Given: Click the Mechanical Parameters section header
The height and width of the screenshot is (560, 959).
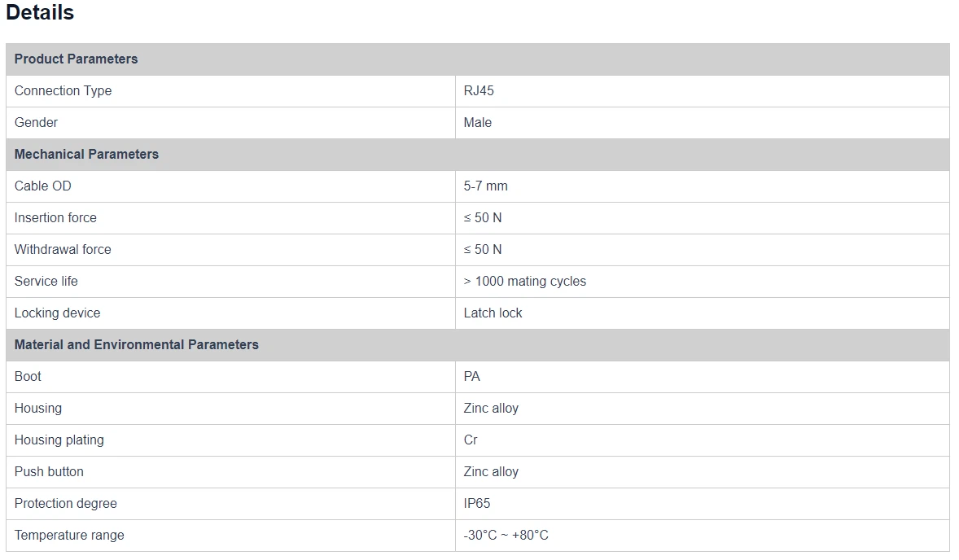Looking at the screenshot, I should (86, 154).
